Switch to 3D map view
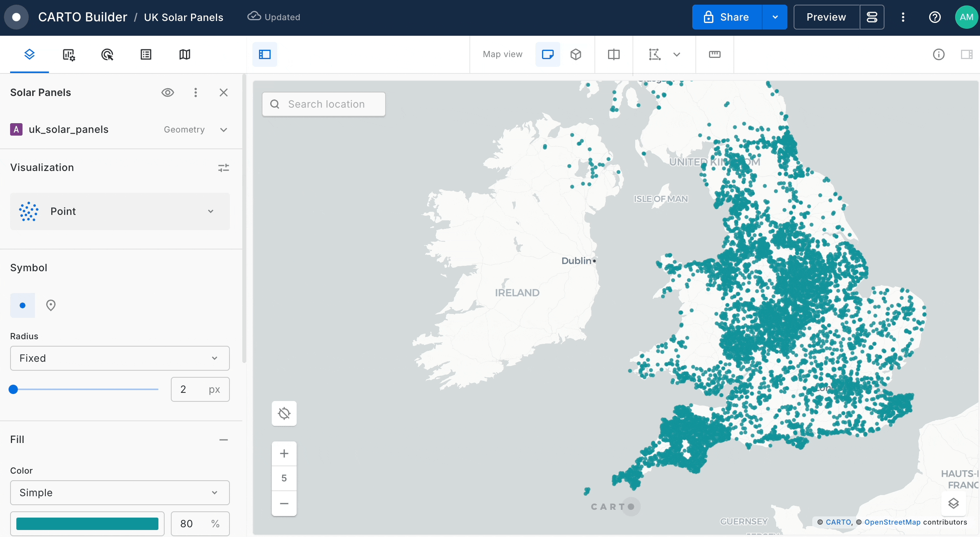This screenshot has height=537, width=980. pyautogui.click(x=576, y=54)
